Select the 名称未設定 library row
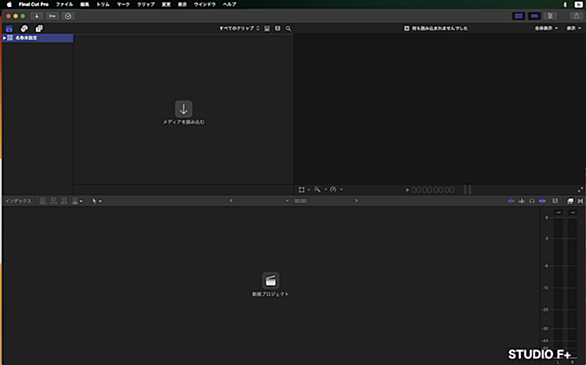Viewport: 586px width, 365px height. tap(37, 38)
